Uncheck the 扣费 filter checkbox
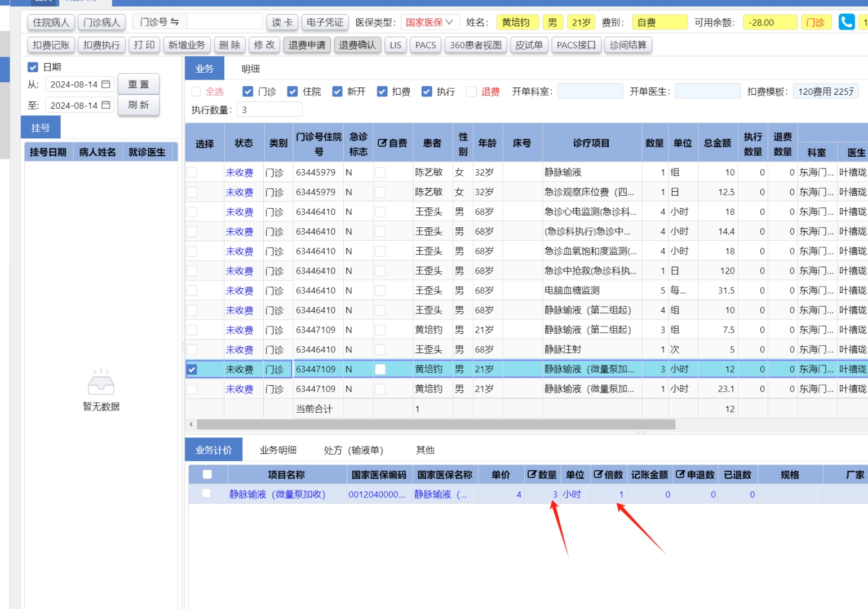Image resolution: width=868 pixels, height=609 pixels. pyautogui.click(x=382, y=91)
